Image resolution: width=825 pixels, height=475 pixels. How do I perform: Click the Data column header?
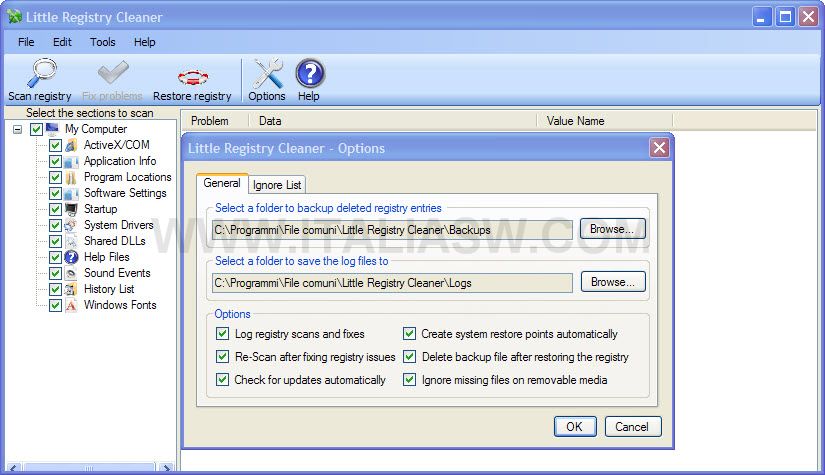pos(392,121)
